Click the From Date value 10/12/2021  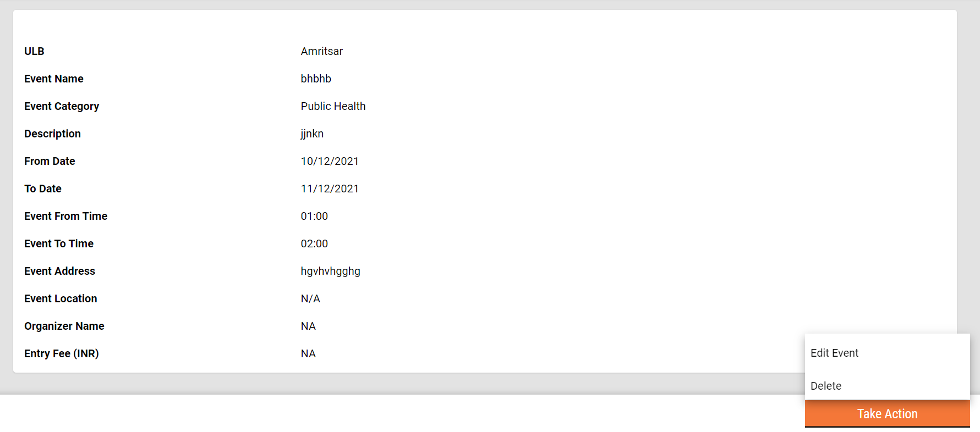pos(330,161)
